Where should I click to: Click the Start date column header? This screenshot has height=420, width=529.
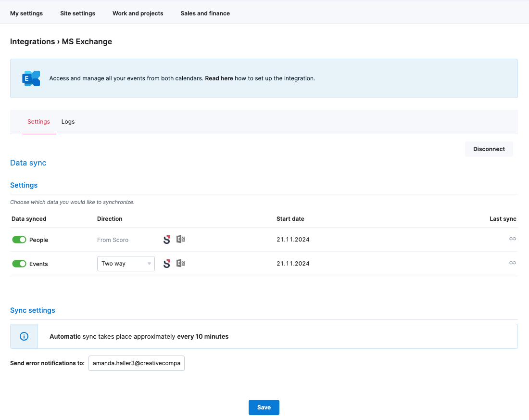click(x=290, y=219)
